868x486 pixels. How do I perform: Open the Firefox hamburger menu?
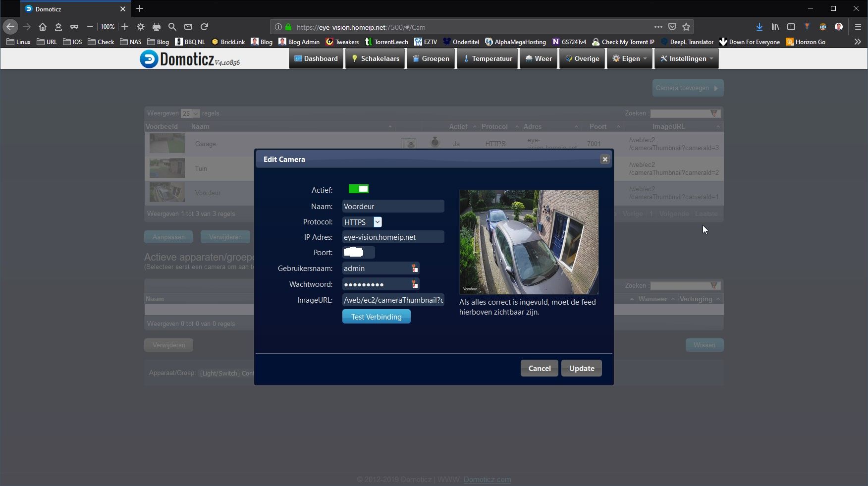858,27
